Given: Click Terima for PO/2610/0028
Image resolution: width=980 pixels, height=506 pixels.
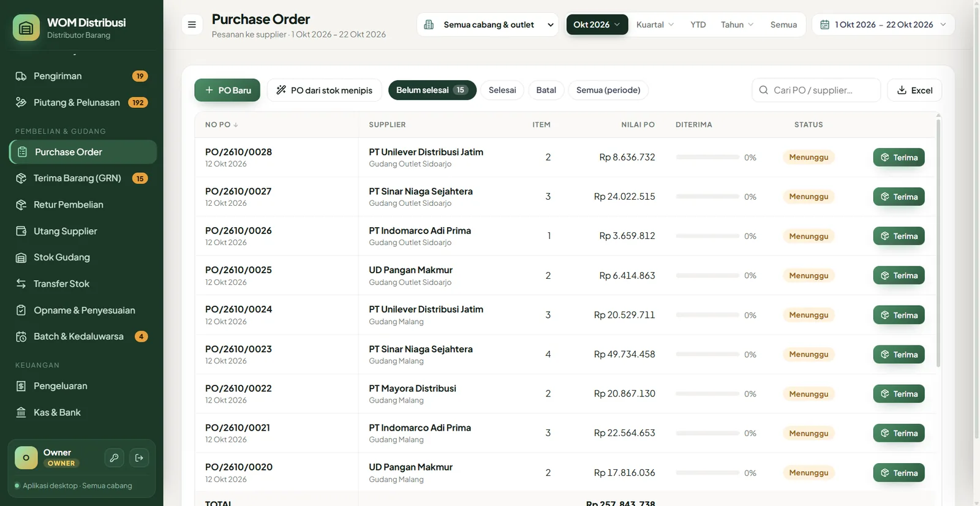Looking at the screenshot, I should coord(899,157).
